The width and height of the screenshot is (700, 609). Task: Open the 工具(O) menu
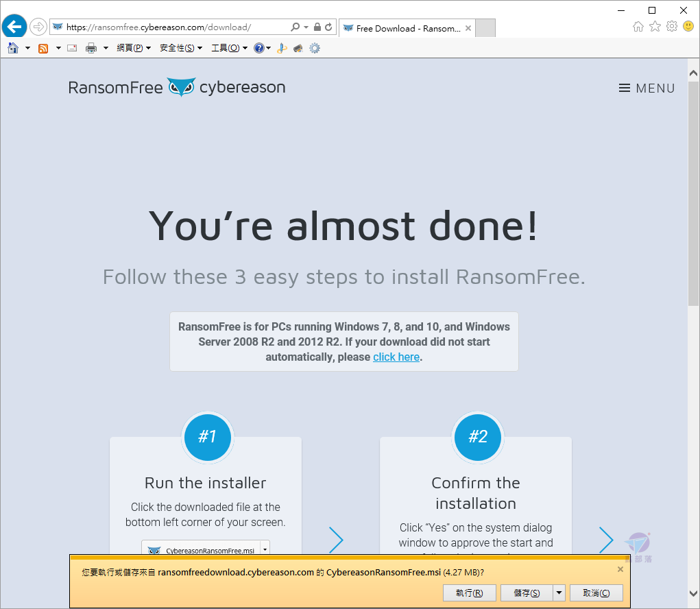click(229, 48)
